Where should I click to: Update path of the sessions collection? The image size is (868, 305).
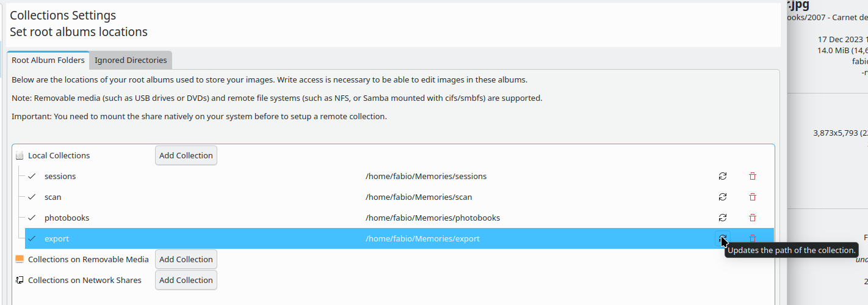point(723,176)
